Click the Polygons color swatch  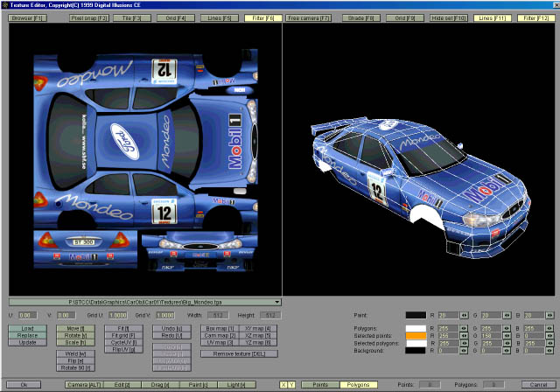click(x=416, y=328)
